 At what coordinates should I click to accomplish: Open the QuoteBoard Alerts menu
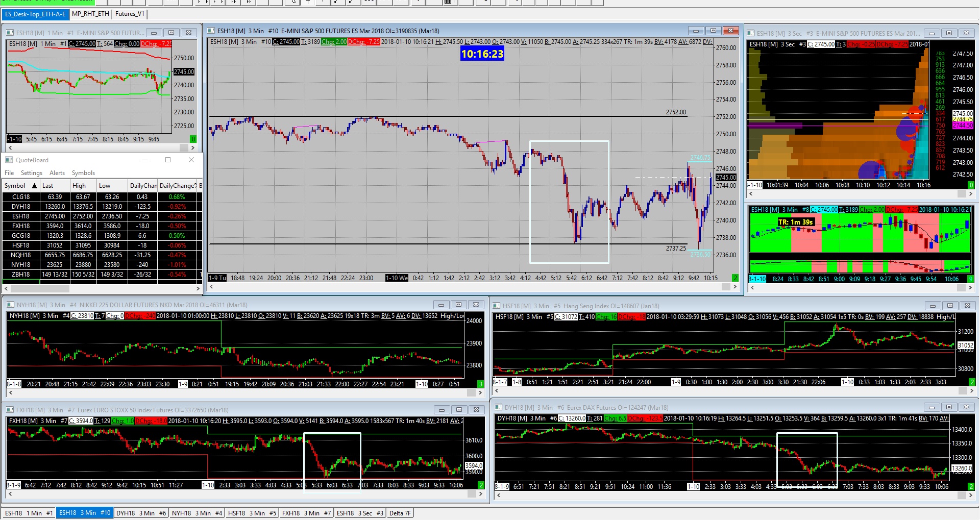(57, 173)
